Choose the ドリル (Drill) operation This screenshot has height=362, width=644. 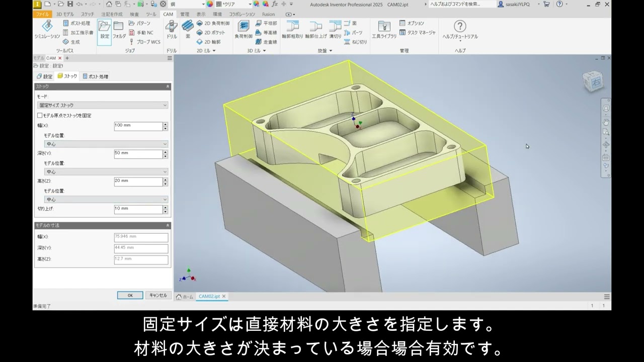[172, 30]
